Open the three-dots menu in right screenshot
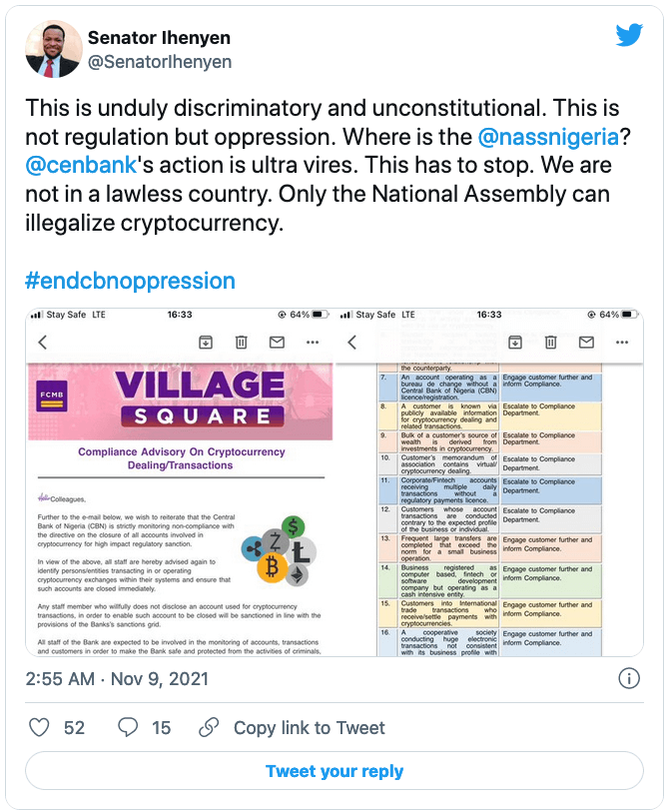Image resolution: width=669 pixels, height=812 pixels. [622, 343]
